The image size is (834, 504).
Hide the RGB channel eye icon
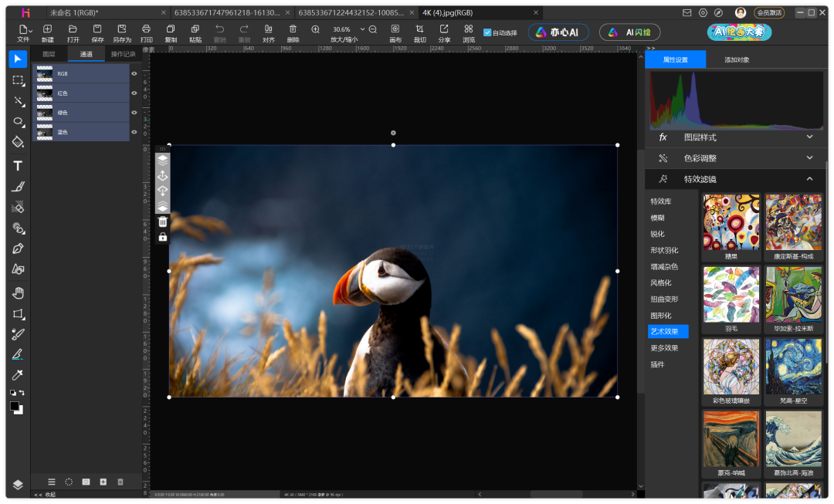tap(134, 74)
